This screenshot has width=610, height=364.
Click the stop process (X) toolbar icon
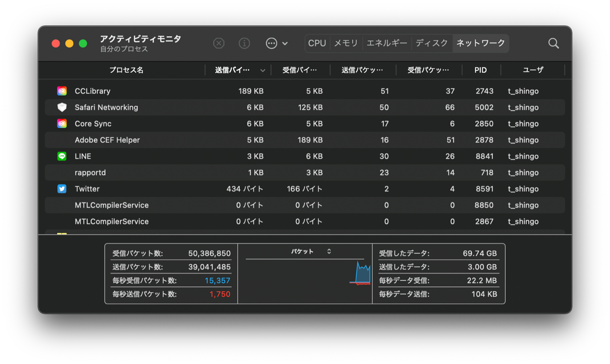click(x=219, y=43)
